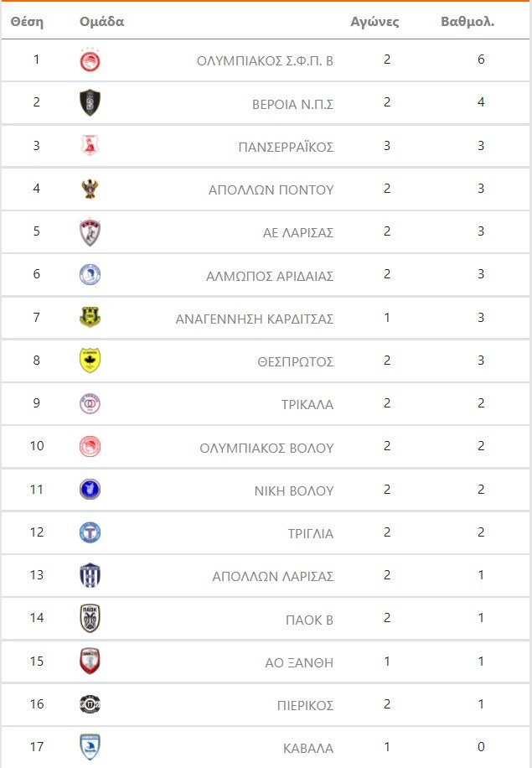The image size is (532, 768).
Task: Open the ΟΛΥΜΠΙΑΚΟΣ Σ.Φ.Π. Β team link
Action: (x=265, y=60)
